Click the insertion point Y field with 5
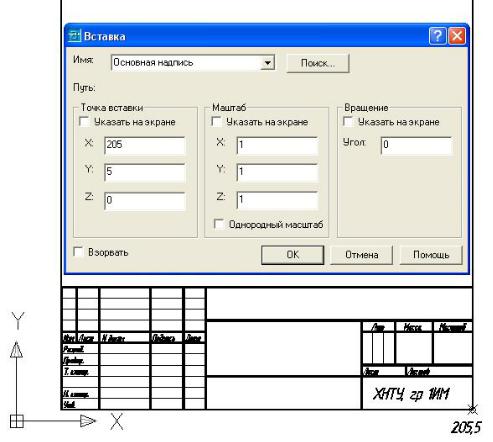 [x=145, y=172]
